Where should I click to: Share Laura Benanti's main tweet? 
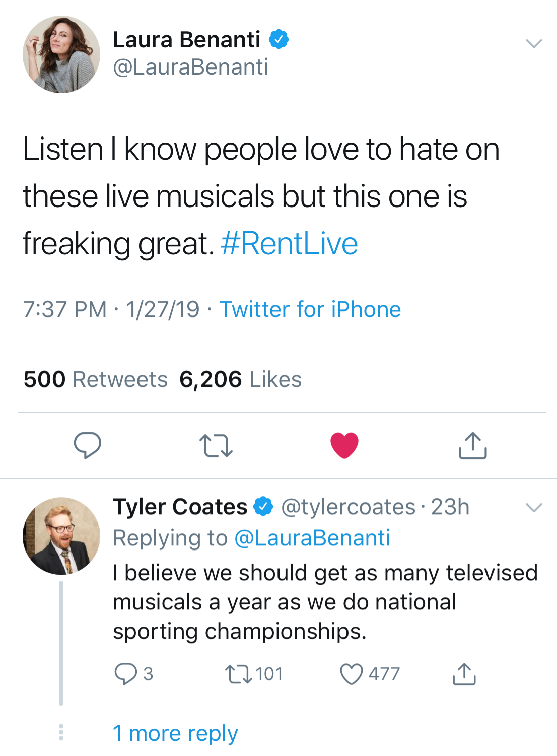(x=472, y=445)
